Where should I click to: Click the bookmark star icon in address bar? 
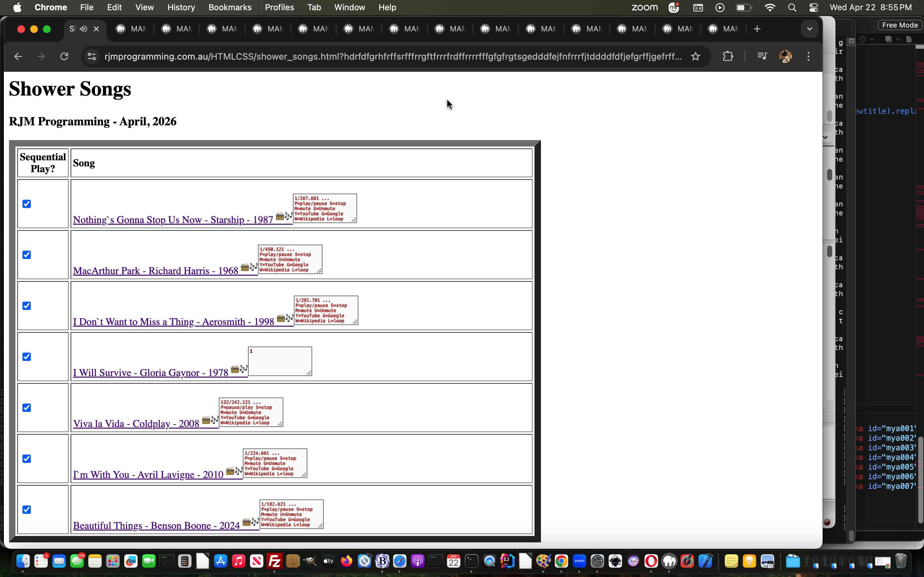coord(695,56)
